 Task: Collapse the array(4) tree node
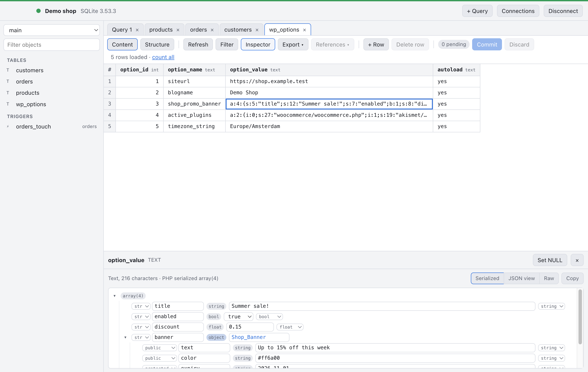click(x=115, y=296)
